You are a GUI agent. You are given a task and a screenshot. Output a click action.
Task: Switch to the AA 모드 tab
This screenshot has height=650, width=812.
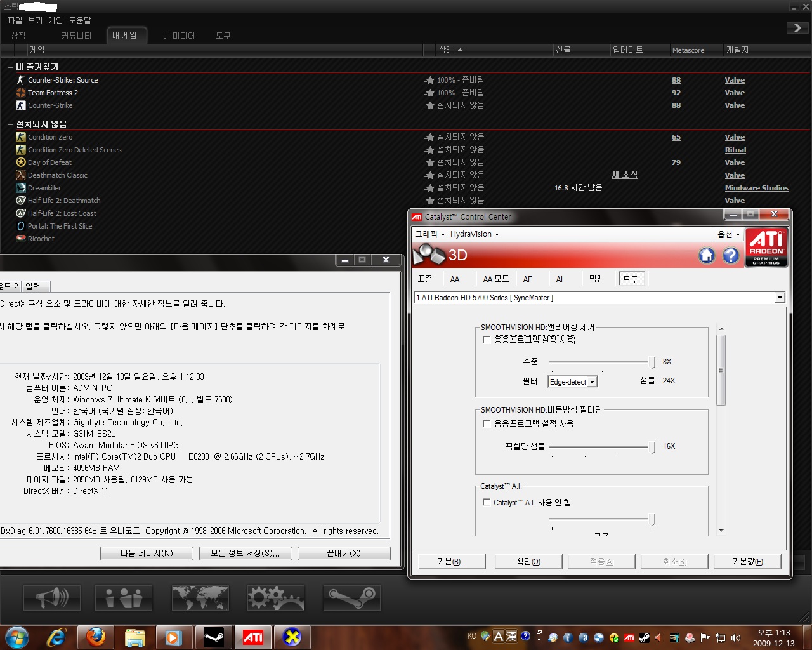(x=495, y=279)
